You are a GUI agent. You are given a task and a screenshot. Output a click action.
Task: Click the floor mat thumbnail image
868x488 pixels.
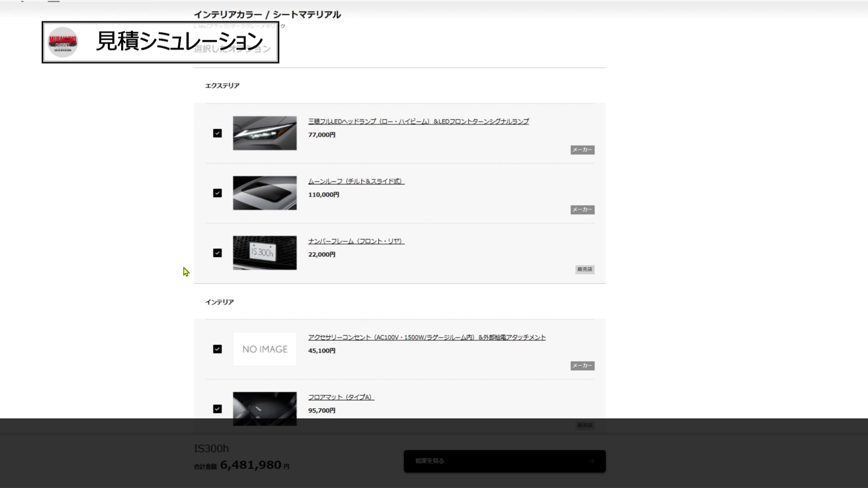click(x=265, y=409)
